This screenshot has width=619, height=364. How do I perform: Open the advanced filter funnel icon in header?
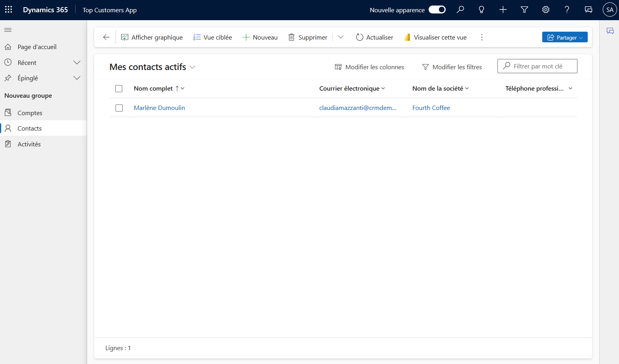point(524,9)
